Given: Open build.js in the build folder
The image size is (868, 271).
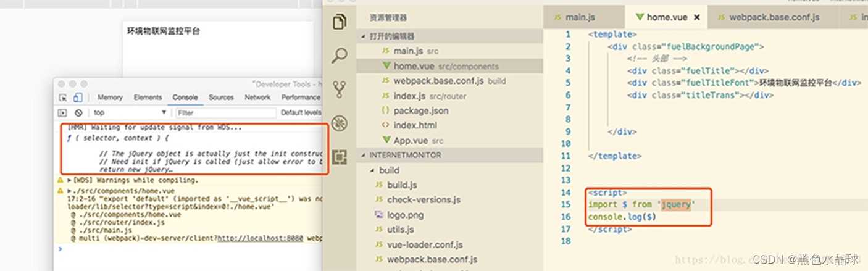Looking at the screenshot, I should click(450, 185).
